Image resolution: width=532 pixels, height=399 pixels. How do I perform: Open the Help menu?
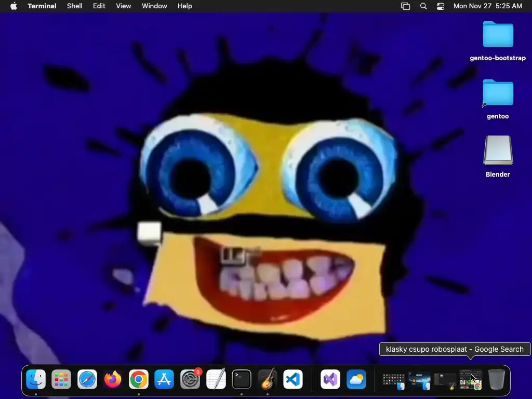point(185,6)
